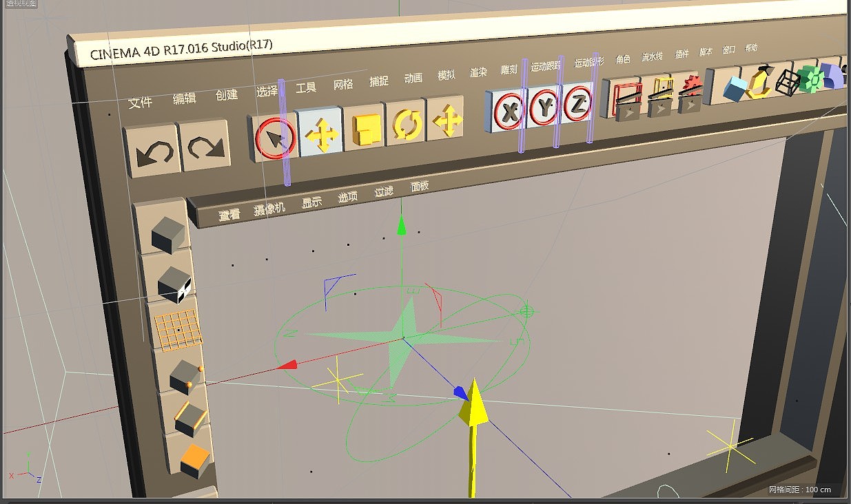Open the 动画 menu
851x504 pixels.
(413, 78)
